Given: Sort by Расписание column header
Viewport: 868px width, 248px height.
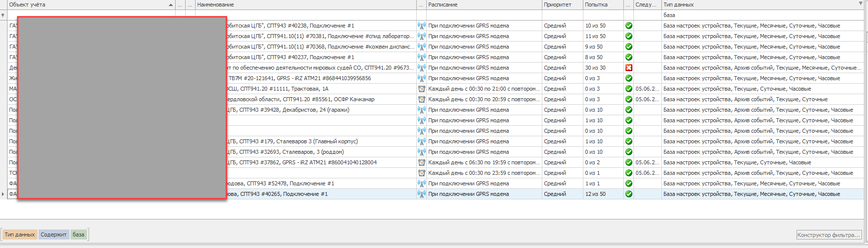Looking at the screenshot, I should [x=484, y=5].
